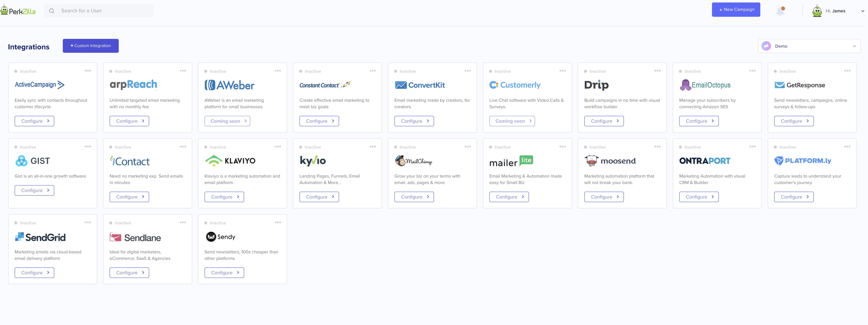Click the EmailOctopus logo thumbnail
The height and width of the screenshot is (325, 868).
click(705, 85)
